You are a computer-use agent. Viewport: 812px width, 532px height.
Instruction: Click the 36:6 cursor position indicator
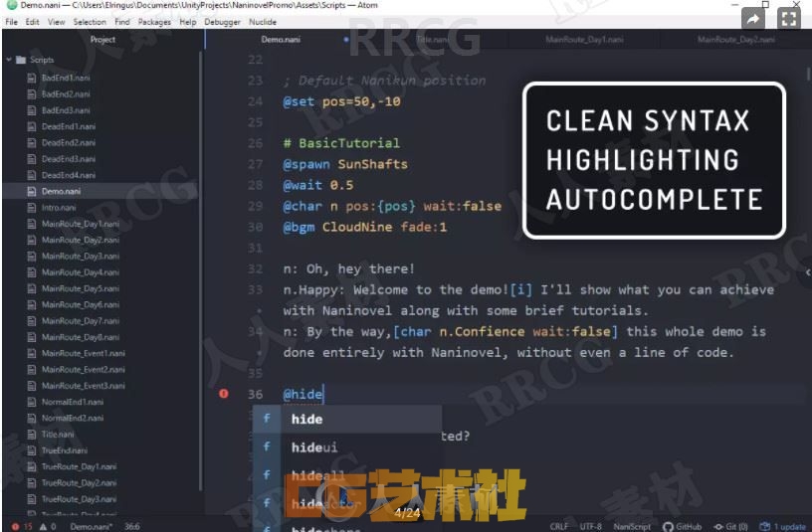click(x=132, y=526)
